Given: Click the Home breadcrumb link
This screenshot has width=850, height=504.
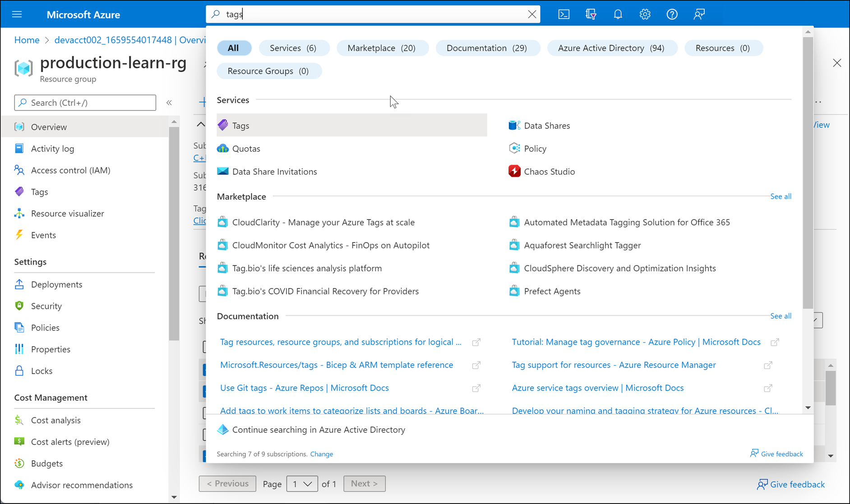Looking at the screenshot, I should pos(27,40).
